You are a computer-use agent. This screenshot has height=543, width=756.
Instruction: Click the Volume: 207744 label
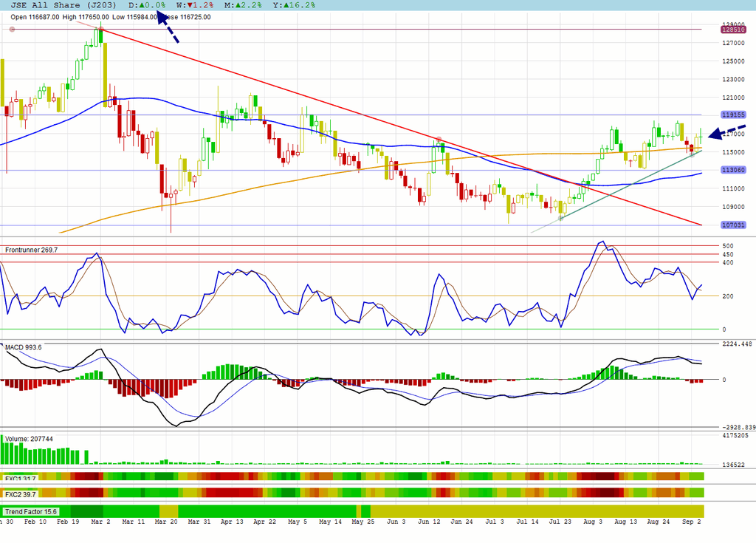29,439
